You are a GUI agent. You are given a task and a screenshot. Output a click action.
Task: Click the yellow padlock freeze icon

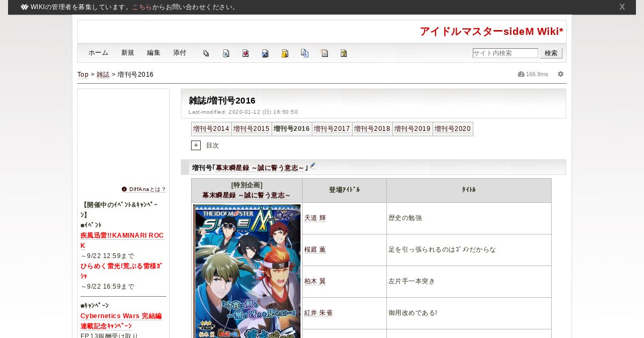coord(285,53)
